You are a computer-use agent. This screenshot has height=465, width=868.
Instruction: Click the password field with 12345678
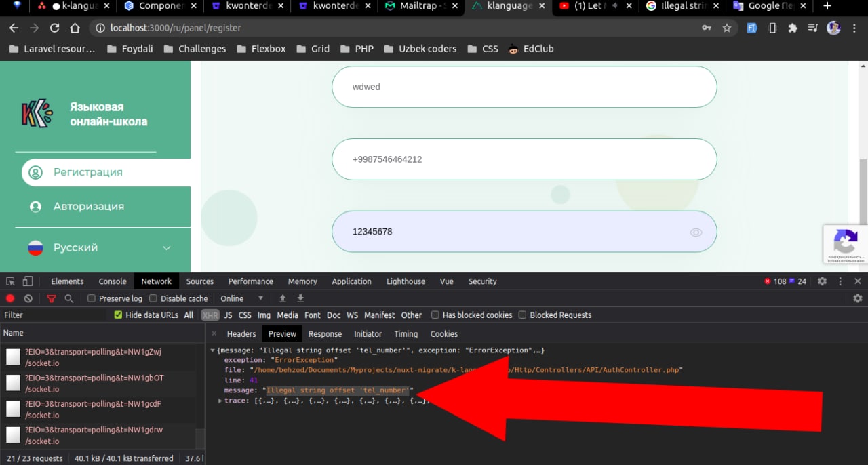pos(524,232)
